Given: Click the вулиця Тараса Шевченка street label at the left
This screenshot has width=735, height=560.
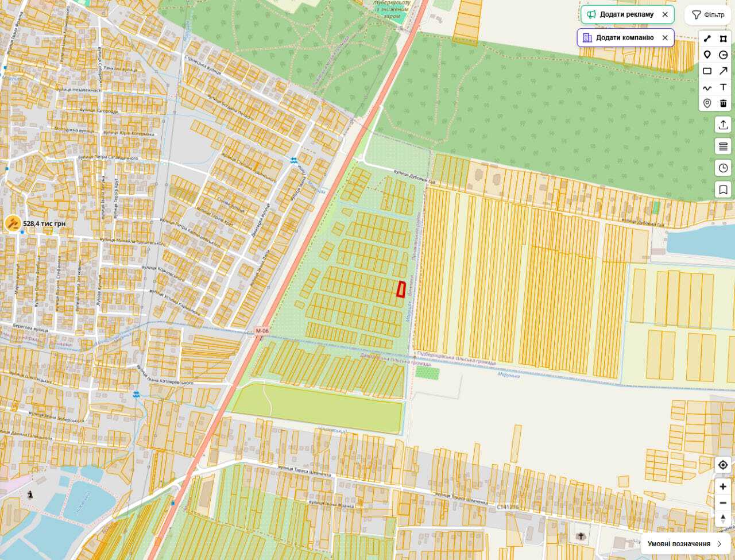Looking at the screenshot, I should coord(304,472).
